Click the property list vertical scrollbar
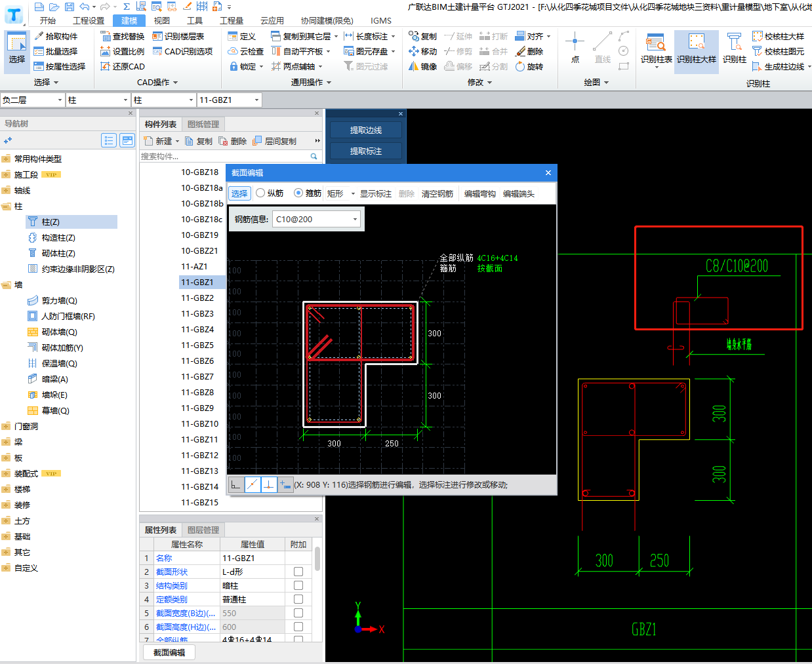 tap(317, 558)
